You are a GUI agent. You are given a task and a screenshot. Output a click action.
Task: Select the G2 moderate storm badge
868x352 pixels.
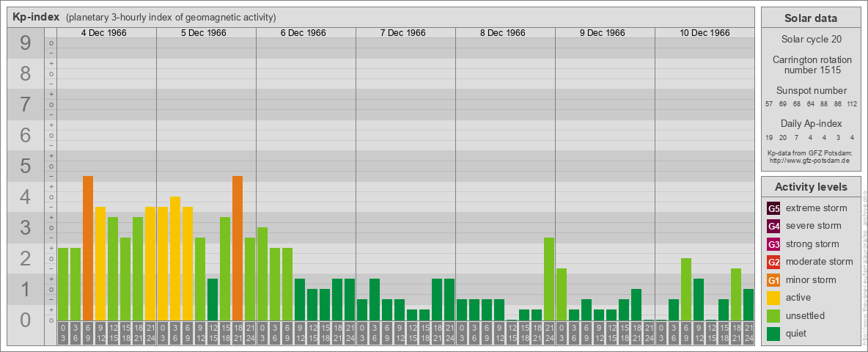[773, 262]
